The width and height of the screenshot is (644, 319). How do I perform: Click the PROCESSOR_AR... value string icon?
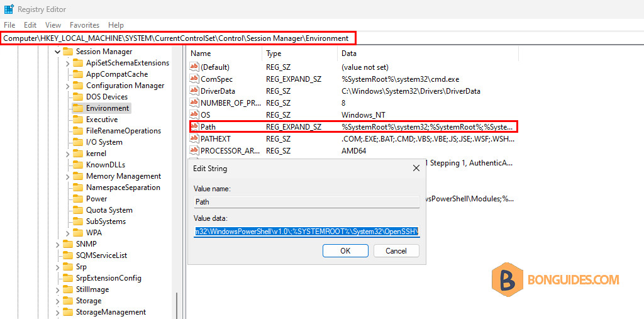(x=194, y=150)
